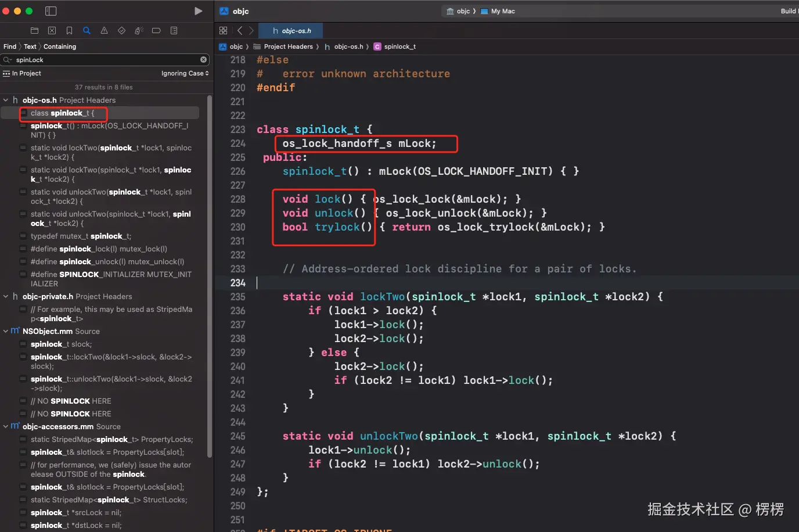The height and width of the screenshot is (532, 799).
Task: Open the Bookmark navigator icon
Action: pos(69,31)
